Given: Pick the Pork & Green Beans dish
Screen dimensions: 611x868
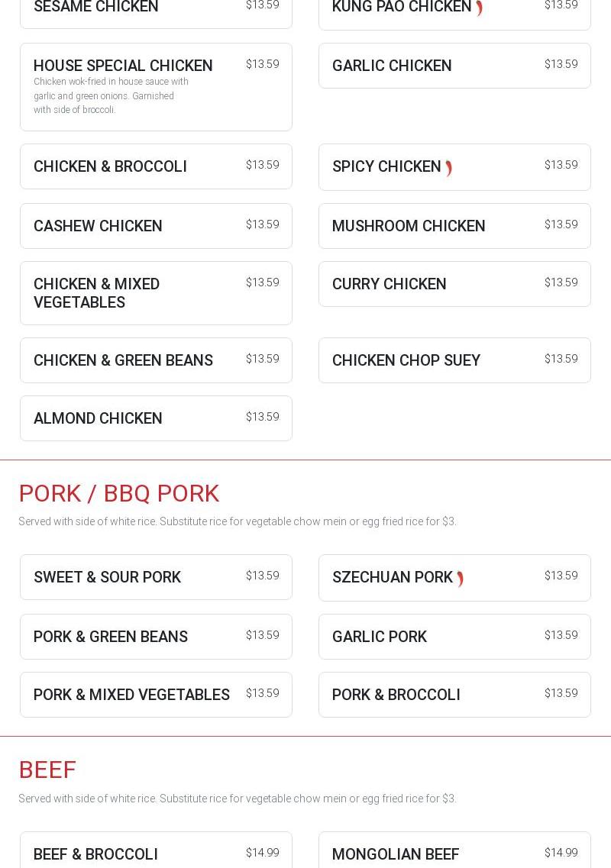Looking at the screenshot, I should [157, 637].
